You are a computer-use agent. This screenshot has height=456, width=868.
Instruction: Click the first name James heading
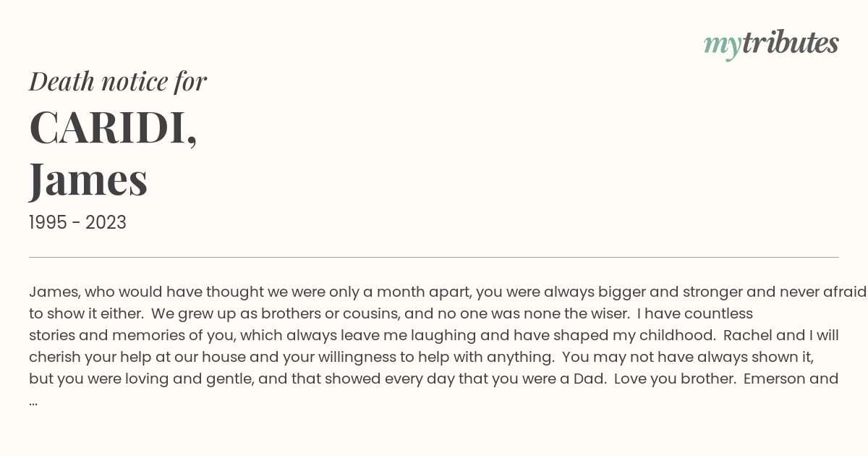coord(88,180)
